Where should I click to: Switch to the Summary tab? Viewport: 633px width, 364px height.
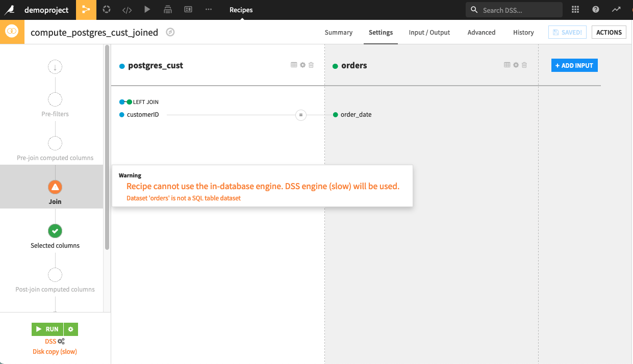click(339, 32)
